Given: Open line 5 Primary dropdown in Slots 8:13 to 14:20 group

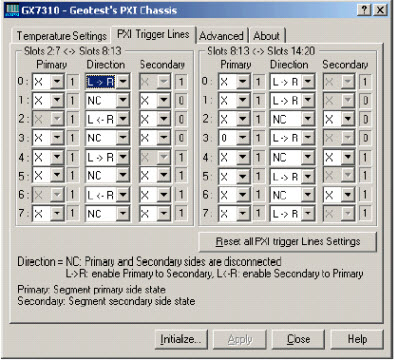Looking at the screenshot, I should [x=234, y=176].
